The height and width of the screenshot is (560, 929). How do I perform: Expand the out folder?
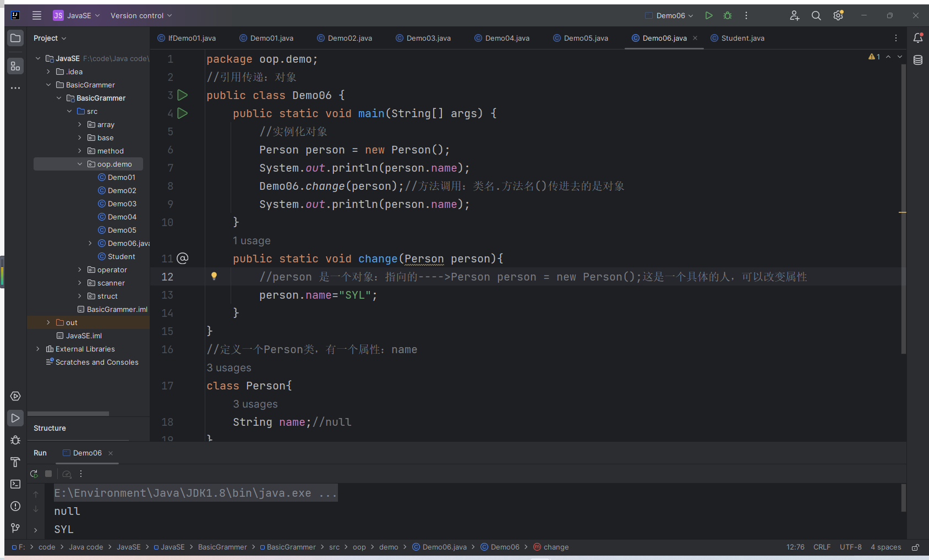tap(48, 322)
